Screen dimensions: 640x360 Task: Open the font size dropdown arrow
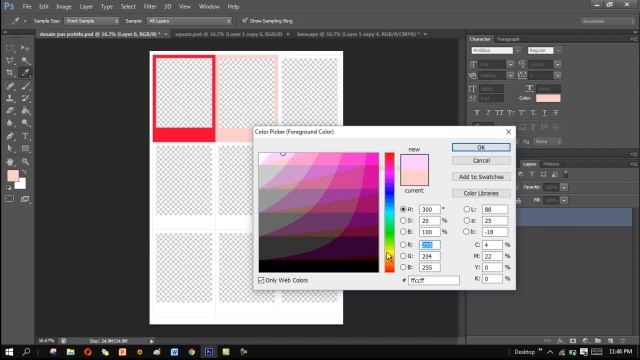(x=510, y=64)
